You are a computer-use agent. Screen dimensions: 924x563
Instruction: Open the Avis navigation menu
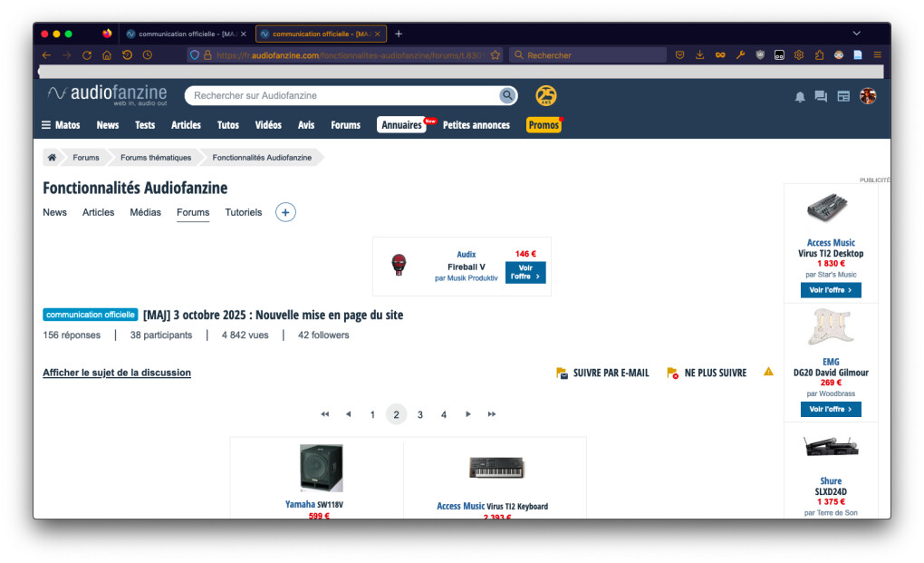[306, 125]
